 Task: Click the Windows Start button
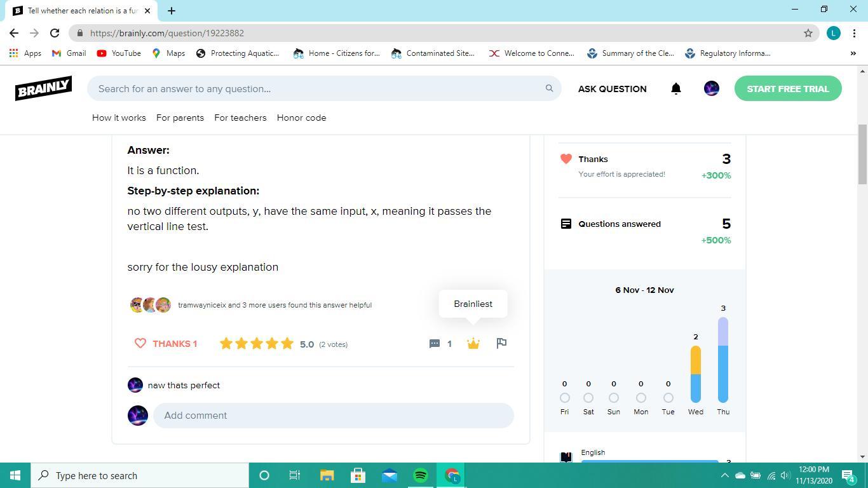15,475
